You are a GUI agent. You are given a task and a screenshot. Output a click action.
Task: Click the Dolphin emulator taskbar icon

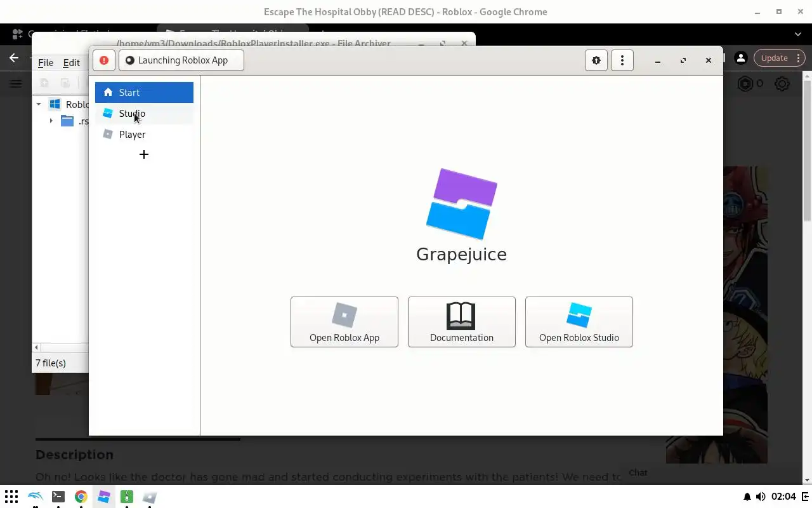(x=35, y=497)
